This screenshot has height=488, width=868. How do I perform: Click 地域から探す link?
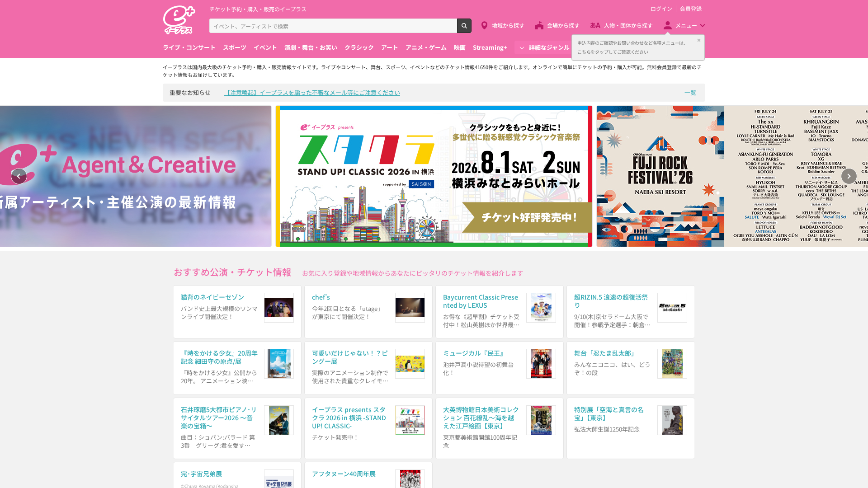pos(508,25)
